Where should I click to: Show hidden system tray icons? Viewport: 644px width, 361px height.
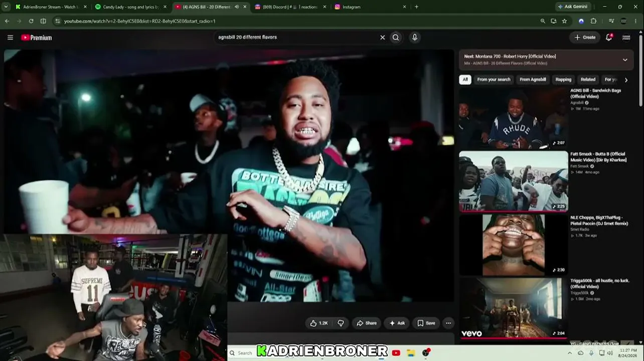pos(570,353)
